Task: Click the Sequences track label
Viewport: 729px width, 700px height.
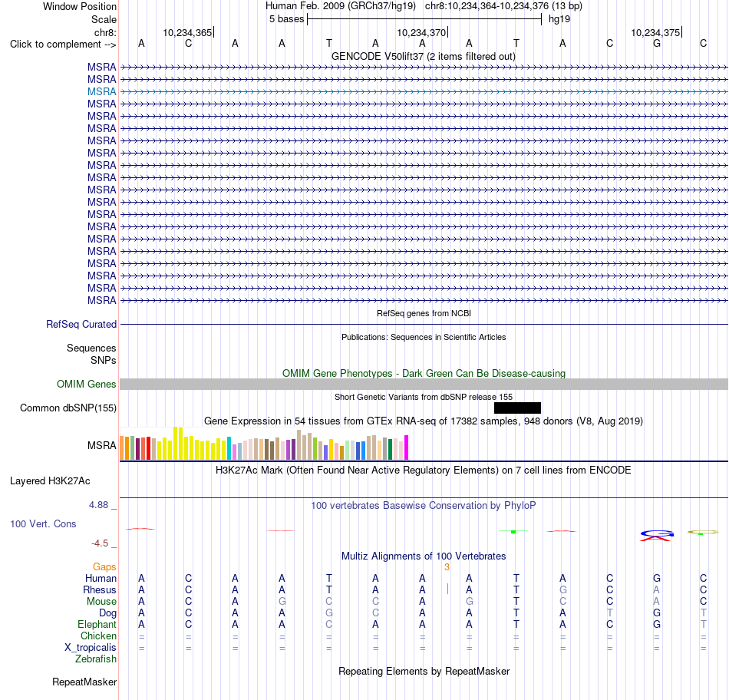Action: (91, 348)
